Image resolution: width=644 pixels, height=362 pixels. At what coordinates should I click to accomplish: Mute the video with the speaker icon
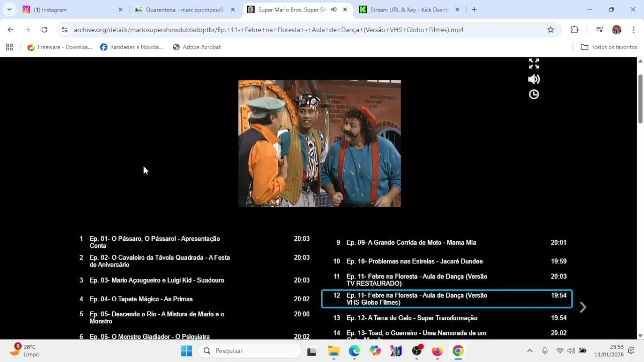click(x=534, y=79)
